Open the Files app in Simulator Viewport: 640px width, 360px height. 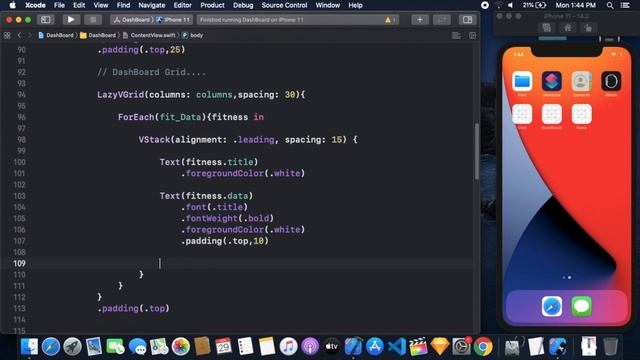click(522, 81)
